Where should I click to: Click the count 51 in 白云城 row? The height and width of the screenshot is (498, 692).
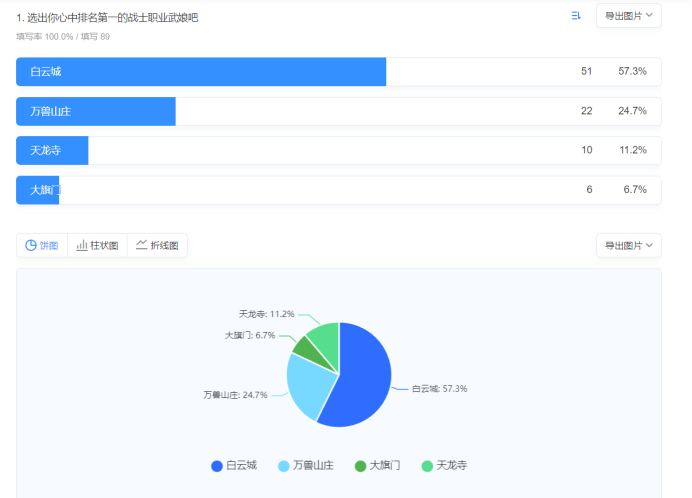(x=586, y=71)
